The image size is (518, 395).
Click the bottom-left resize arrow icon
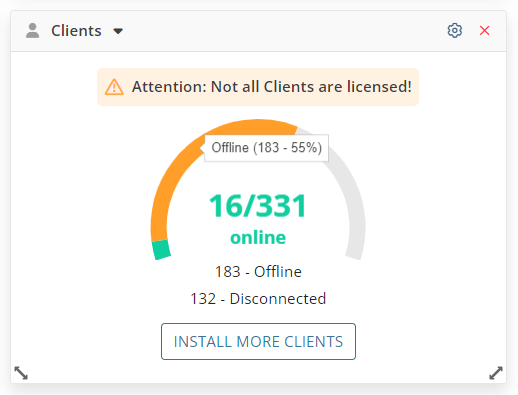[x=21, y=373]
